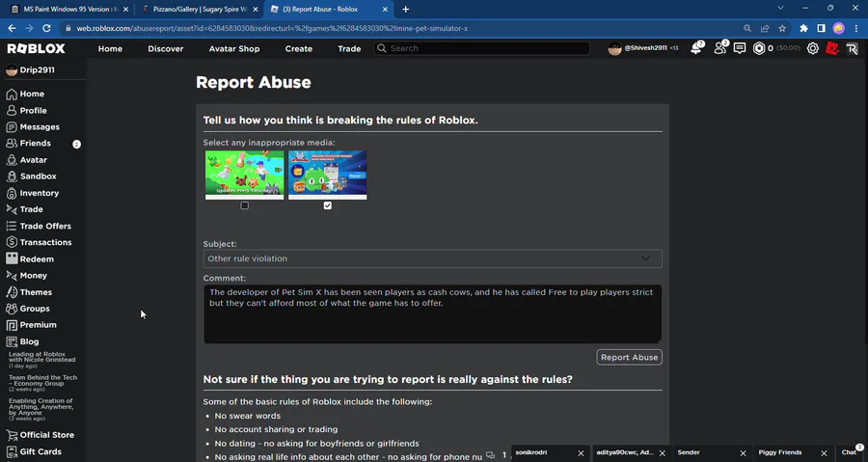Image resolution: width=868 pixels, height=462 pixels.
Task: Open blog post 'Team Behind the Tech - Economy Group'
Action: [x=42, y=383]
